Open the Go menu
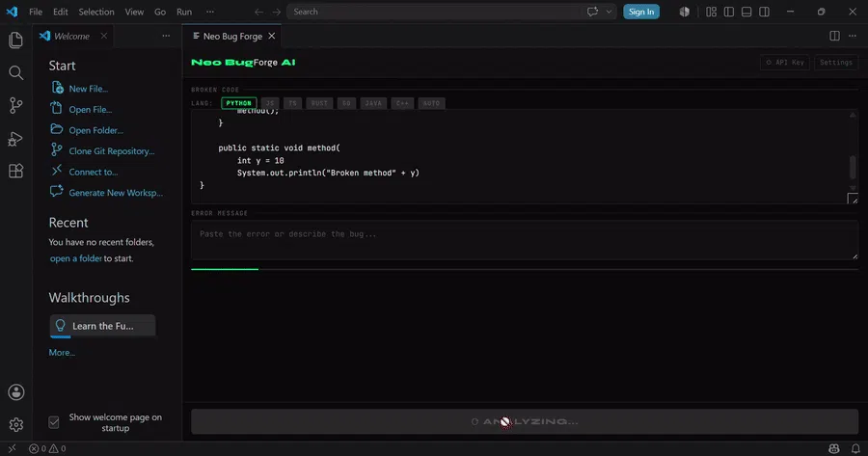This screenshot has height=456, width=868. [160, 12]
